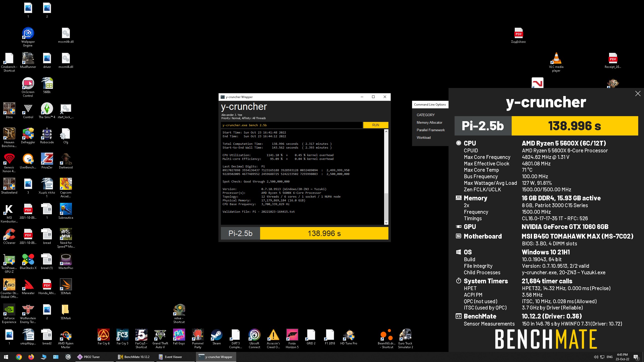Image resolution: width=644 pixels, height=362 pixels.
Task: Launch AMD Ryzen Master shortcut
Action: click(x=66, y=339)
